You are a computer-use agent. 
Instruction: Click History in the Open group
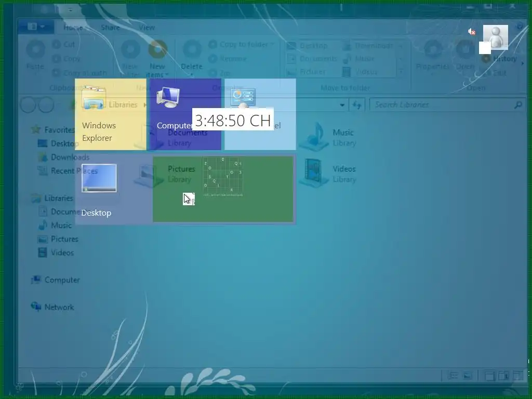coord(500,59)
